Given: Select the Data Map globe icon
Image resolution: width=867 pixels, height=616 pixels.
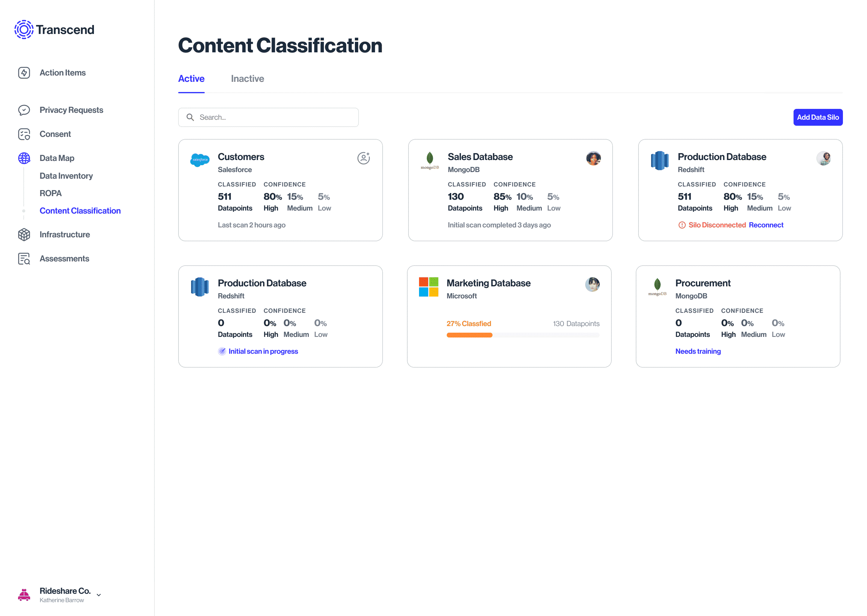Looking at the screenshot, I should point(24,158).
